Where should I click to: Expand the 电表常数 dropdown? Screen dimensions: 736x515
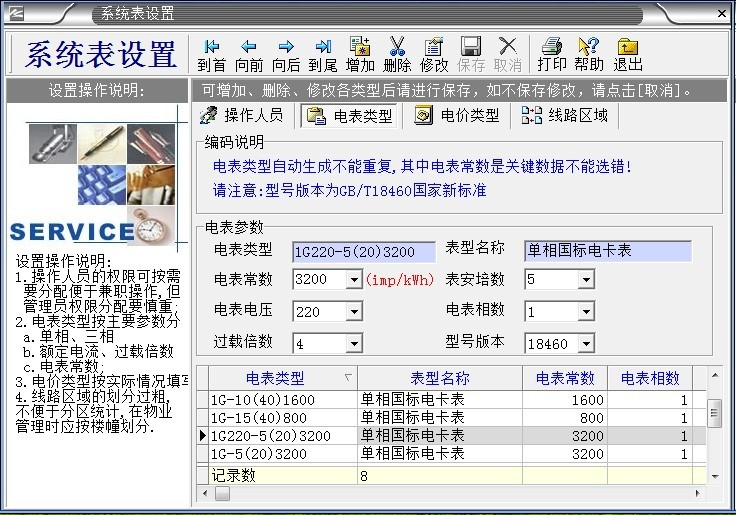point(354,280)
